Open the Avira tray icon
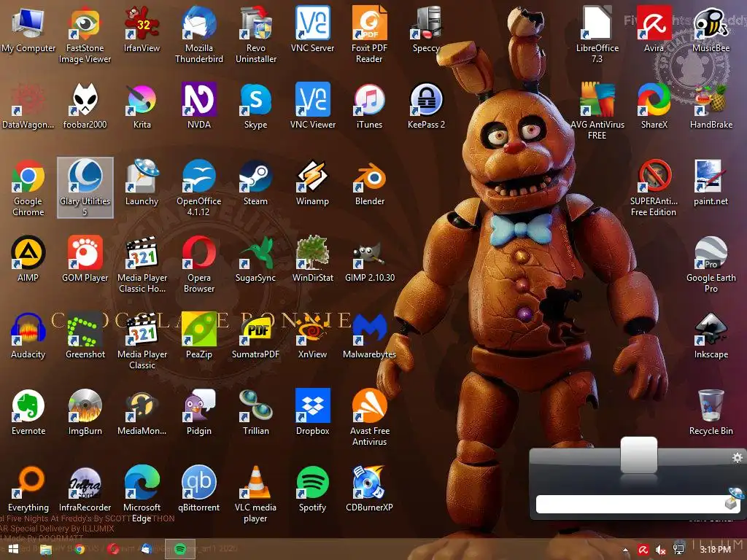The width and height of the screenshot is (747, 560). pyautogui.click(x=643, y=550)
